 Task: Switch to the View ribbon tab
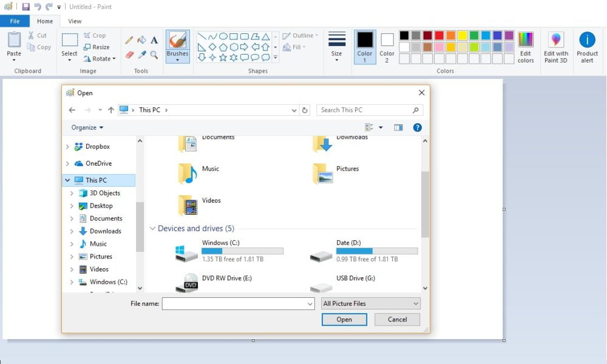75,21
